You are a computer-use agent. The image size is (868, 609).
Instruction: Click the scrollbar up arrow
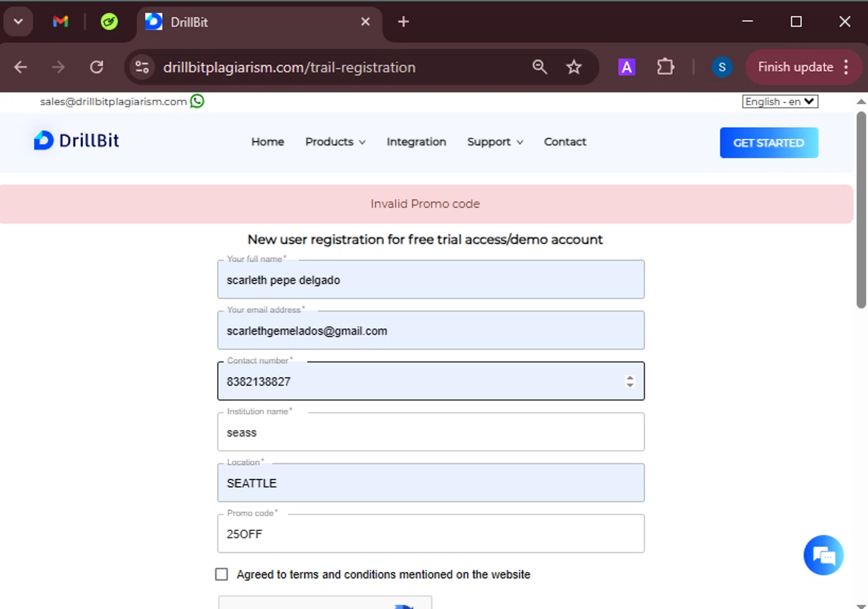click(x=861, y=101)
